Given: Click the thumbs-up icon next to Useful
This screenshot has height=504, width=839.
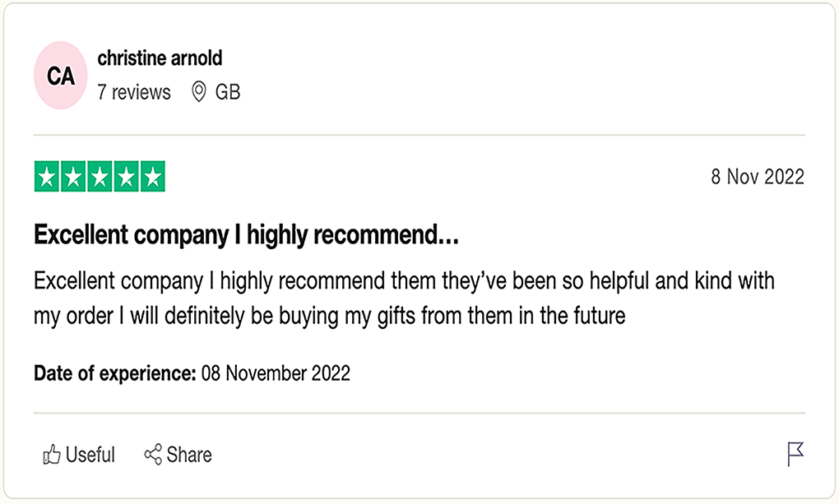Looking at the screenshot, I should point(51,455).
